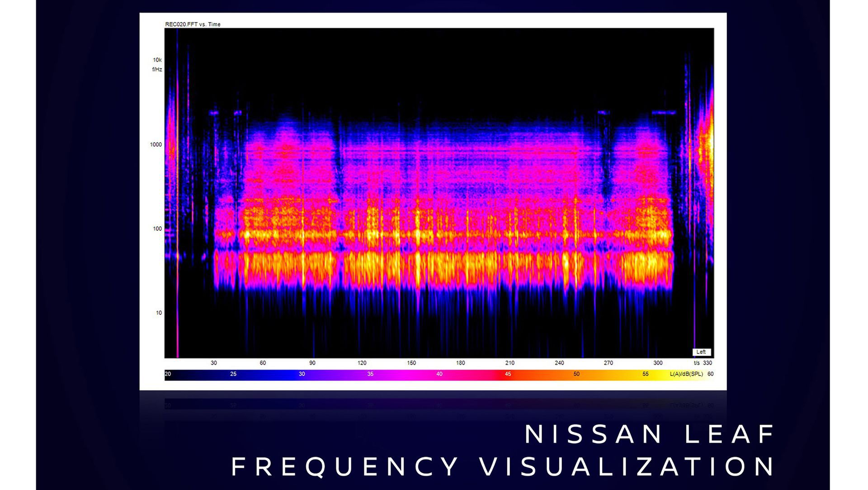Select the 'Left' channel label box

click(x=701, y=352)
